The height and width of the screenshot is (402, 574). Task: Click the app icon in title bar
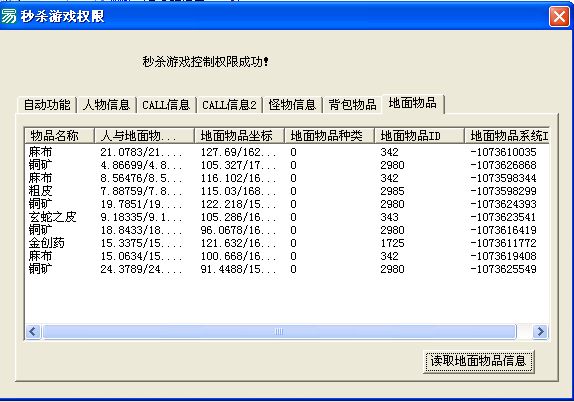coord(9,16)
